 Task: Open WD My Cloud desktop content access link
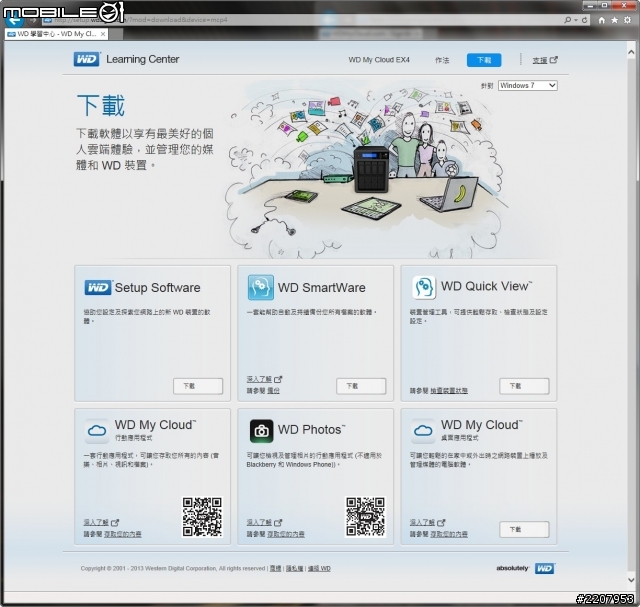(x=449, y=534)
